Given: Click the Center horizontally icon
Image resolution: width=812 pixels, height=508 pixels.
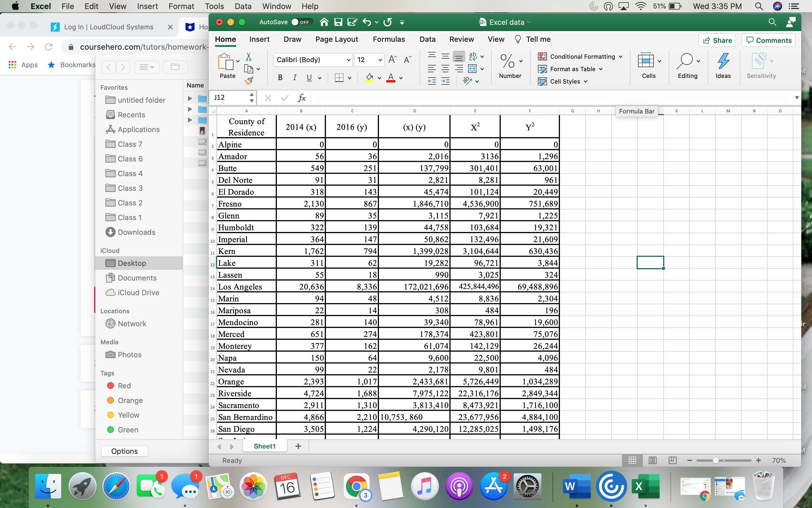Looking at the screenshot, I should tap(445, 69).
